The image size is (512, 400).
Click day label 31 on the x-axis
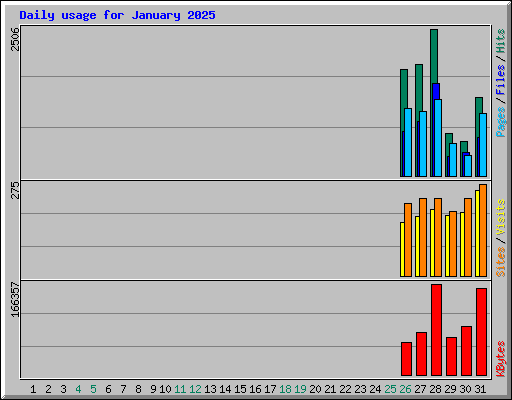point(480,389)
